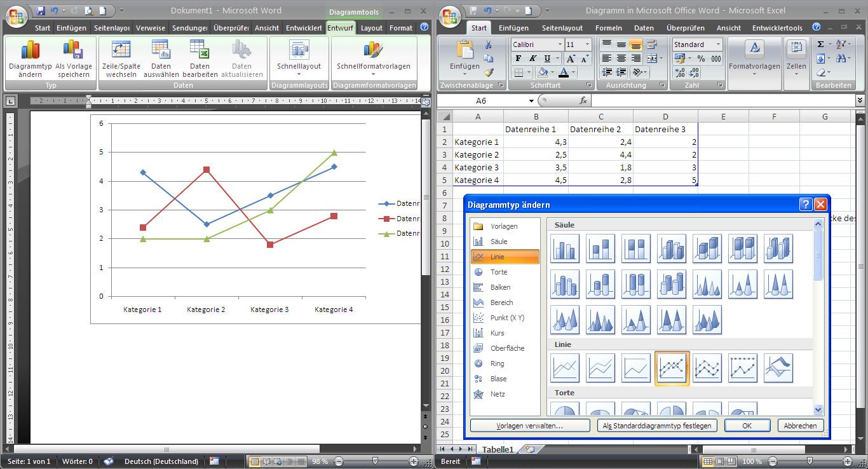Open the name box A6 dropdown arrow
This screenshot has width=868, height=469.
(531, 101)
